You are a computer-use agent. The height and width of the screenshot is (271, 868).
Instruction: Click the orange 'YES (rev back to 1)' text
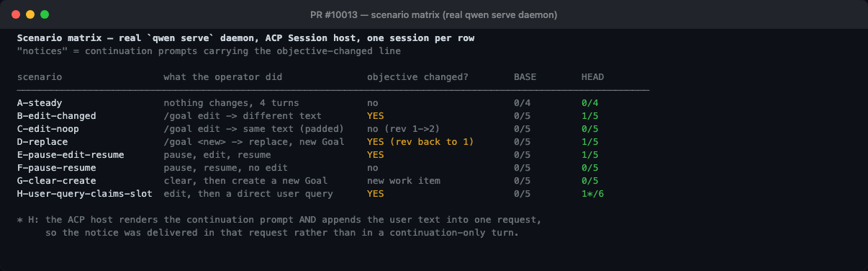pos(420,142)
